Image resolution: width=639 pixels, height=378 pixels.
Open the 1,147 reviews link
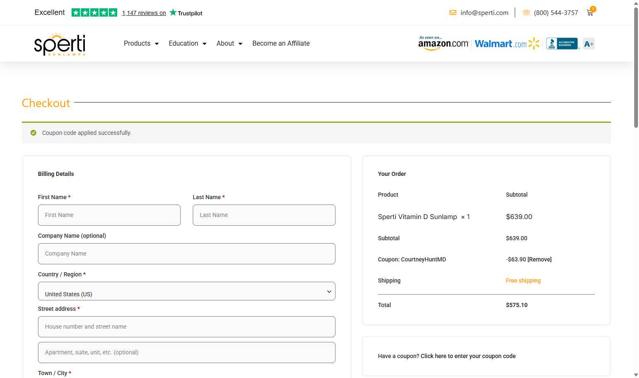pos(144,13)
